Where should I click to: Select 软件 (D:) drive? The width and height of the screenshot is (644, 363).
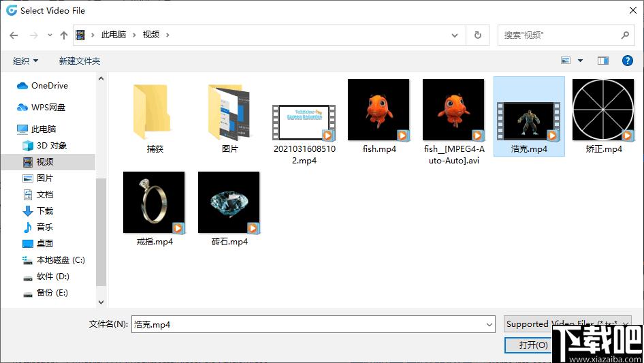[46, 277]
